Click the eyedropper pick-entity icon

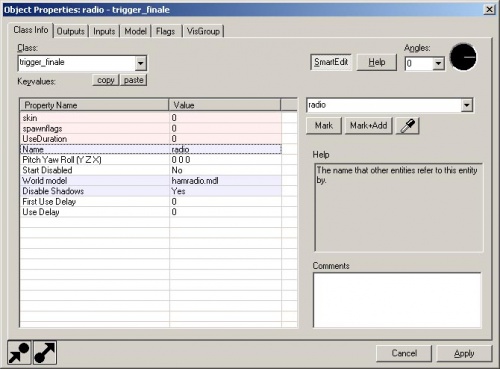coord(407,126)
